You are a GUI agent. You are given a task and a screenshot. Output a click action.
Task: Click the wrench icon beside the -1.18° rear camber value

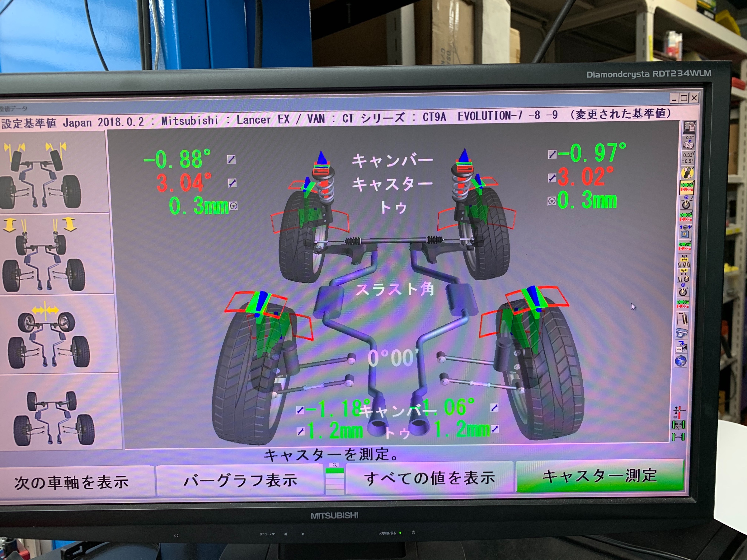tap(300, 410)
